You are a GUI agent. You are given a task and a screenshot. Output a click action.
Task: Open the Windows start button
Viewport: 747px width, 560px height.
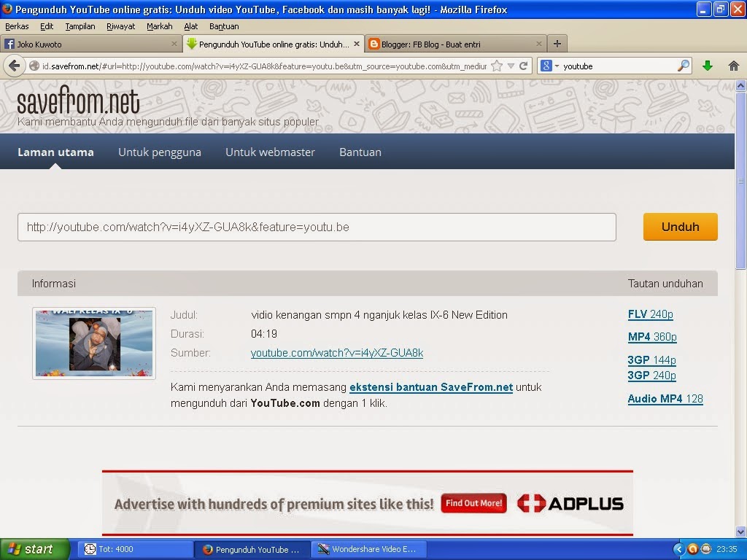[x=35, y=549]
